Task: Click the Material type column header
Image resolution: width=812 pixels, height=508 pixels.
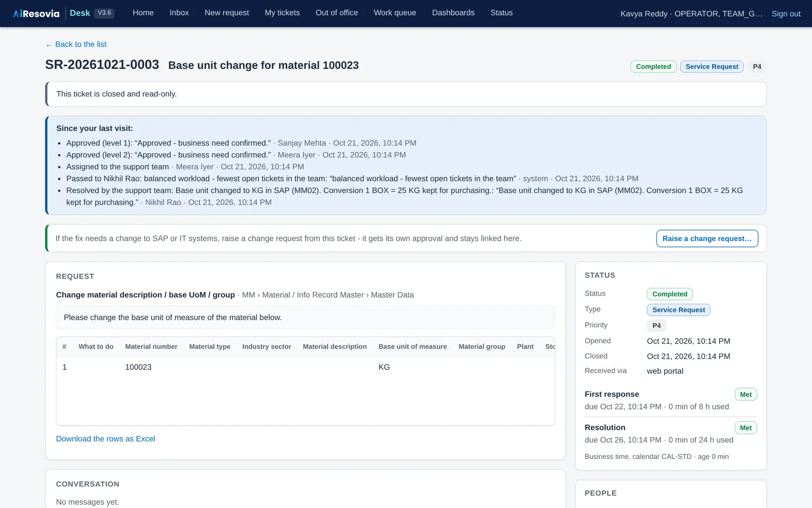Action: (210, 346)
